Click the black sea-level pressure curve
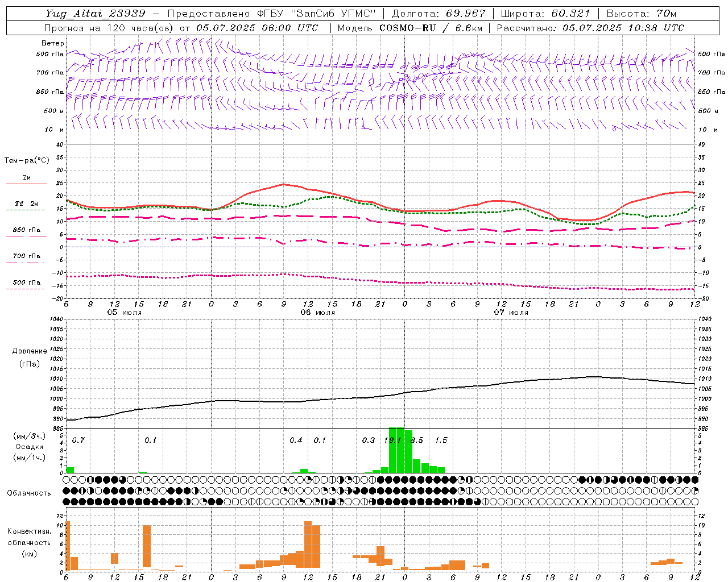 (380, 396)
